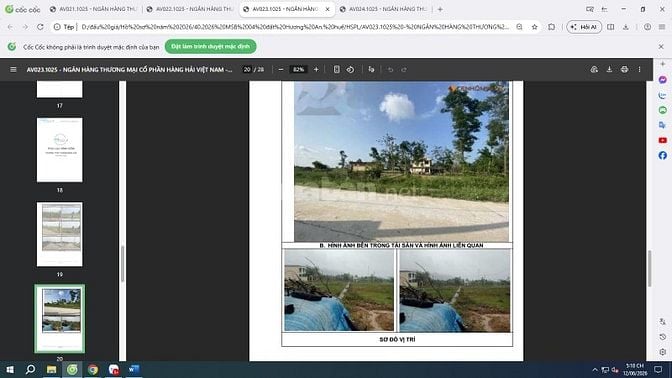Screen dimensions: 672x378
Task: Select page 19 thumbnail
Action: pos(60,234)
